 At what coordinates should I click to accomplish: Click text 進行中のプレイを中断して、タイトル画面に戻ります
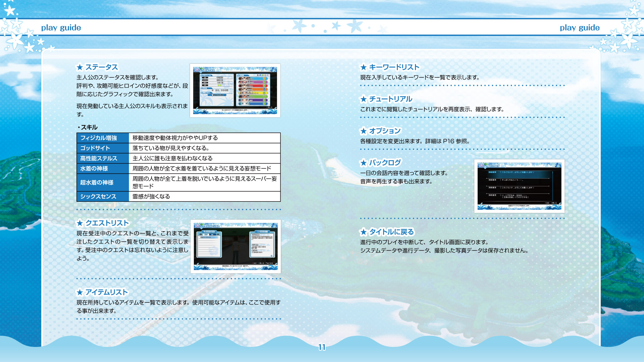(x=424, y=242)
